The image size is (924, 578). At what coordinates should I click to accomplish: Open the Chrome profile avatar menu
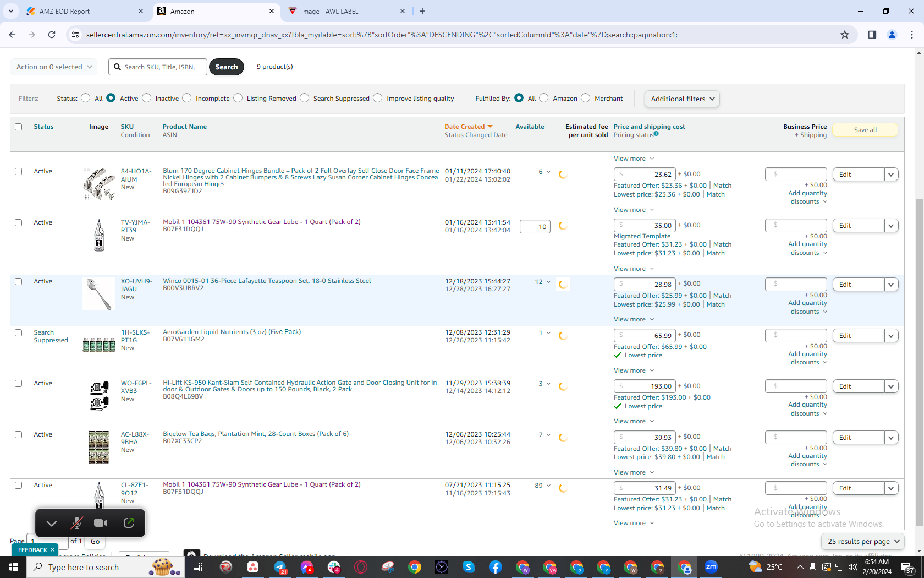click(892, 35)
